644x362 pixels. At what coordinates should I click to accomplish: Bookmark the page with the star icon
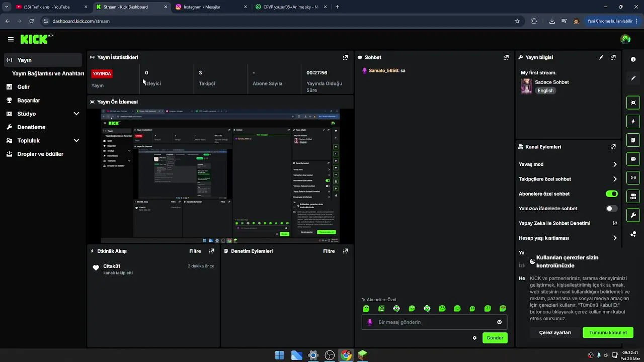coord(517,21)
